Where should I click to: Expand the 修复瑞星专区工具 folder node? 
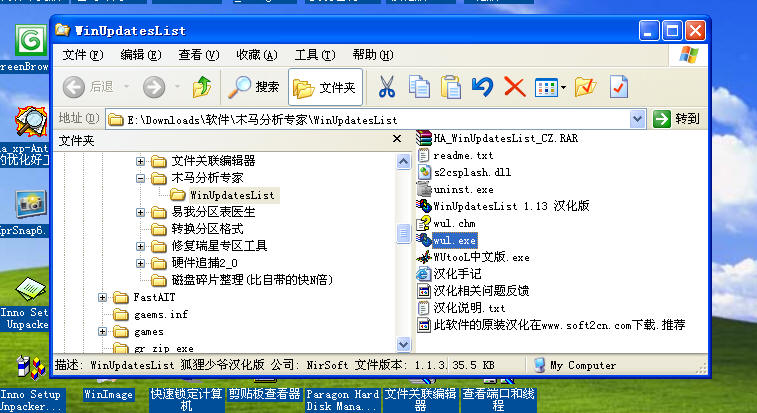tap(140, 246)
